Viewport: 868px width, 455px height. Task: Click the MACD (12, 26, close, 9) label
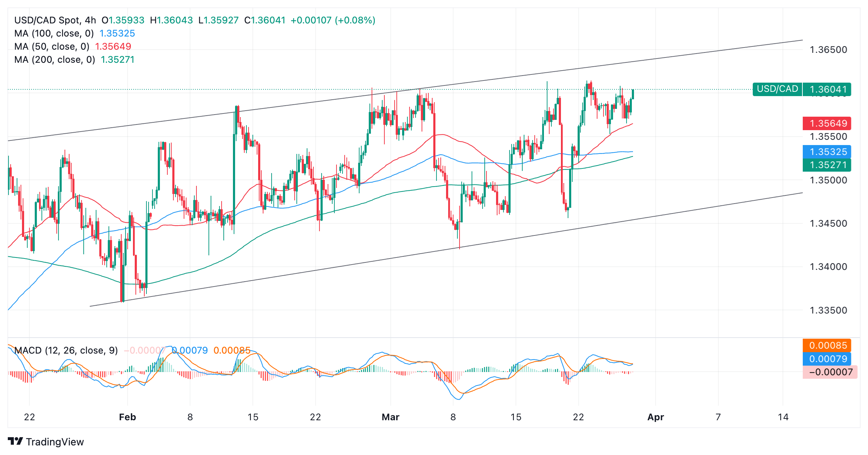pos(66,350)
